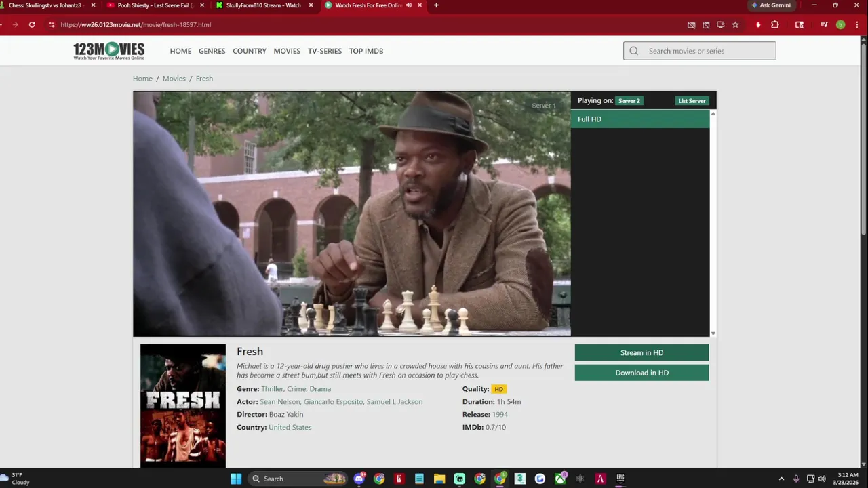Open the List Server dropdown
868x488 pixels.
692,101
